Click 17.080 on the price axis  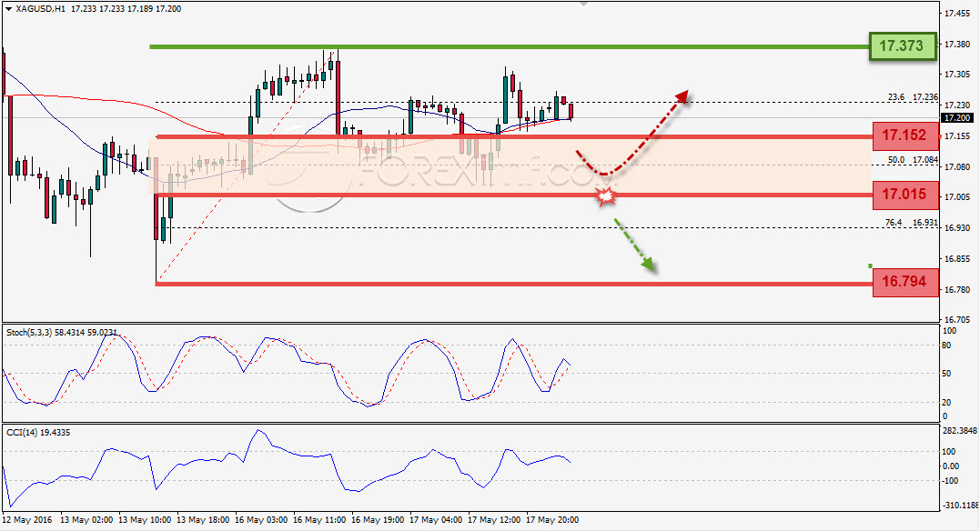pos(957,166)
